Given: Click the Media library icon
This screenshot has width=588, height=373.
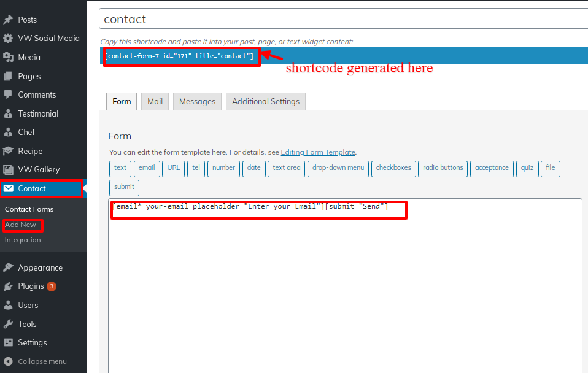Looking at the screenshot, I should pyautogui.click(x=8, y=57).
